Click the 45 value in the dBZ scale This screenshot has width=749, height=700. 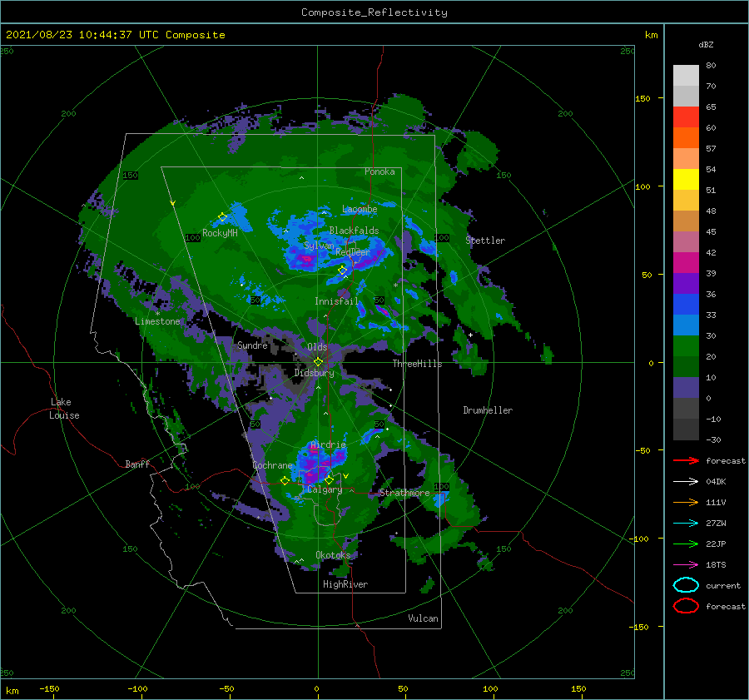pos(711,231)
